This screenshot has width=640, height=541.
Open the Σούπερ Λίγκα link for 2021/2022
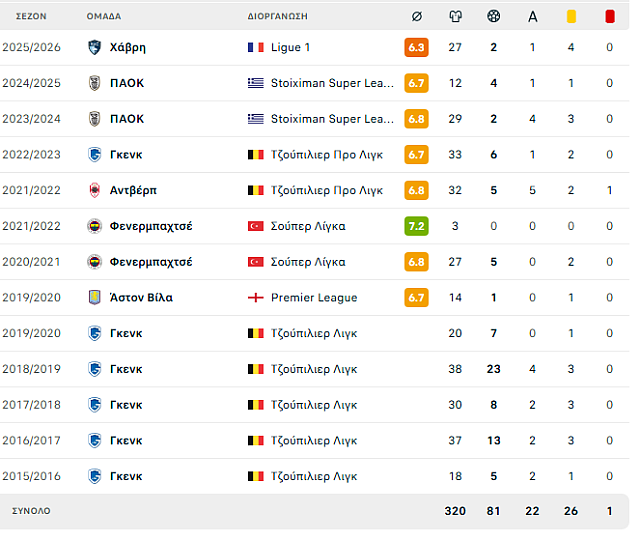pos(308,226)
